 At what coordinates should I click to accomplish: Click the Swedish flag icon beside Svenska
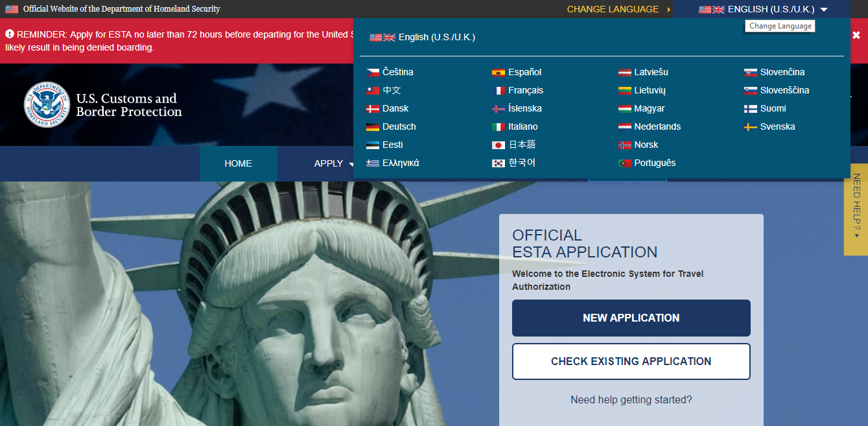point(750,127)
